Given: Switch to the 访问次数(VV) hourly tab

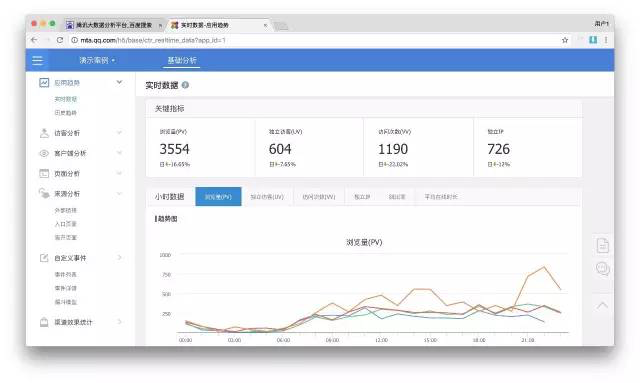Looking at the screenshot, I should pos(319,197).
